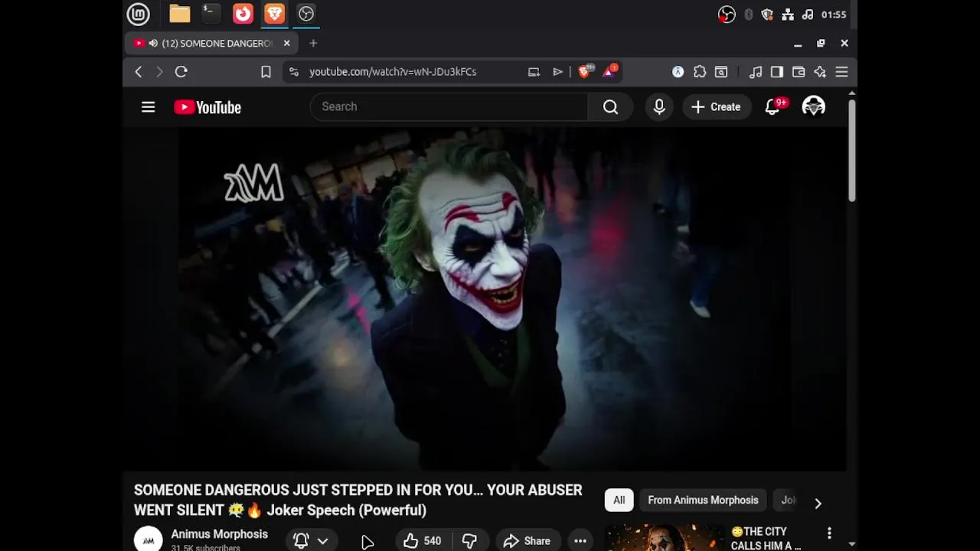Click the Animus Morphosis channel avatar
Viewport: 980px width, 551px height.
click(149, 540)
